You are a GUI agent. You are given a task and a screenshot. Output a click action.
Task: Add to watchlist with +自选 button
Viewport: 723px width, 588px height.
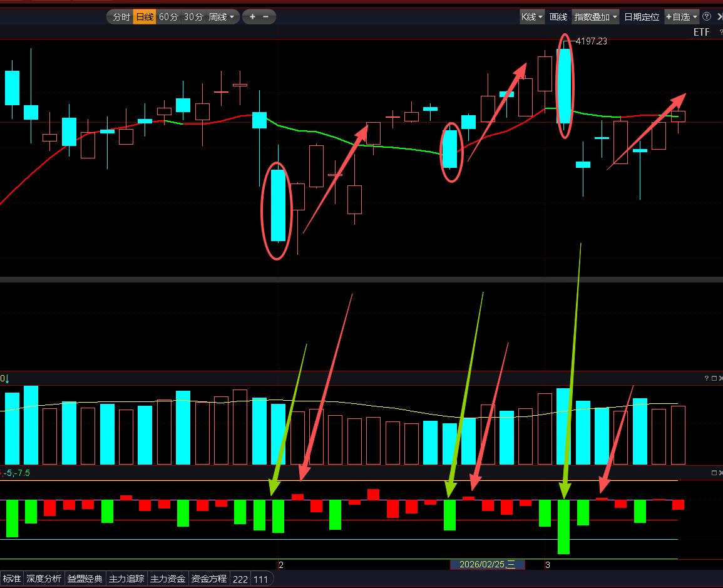coord(681,17)
